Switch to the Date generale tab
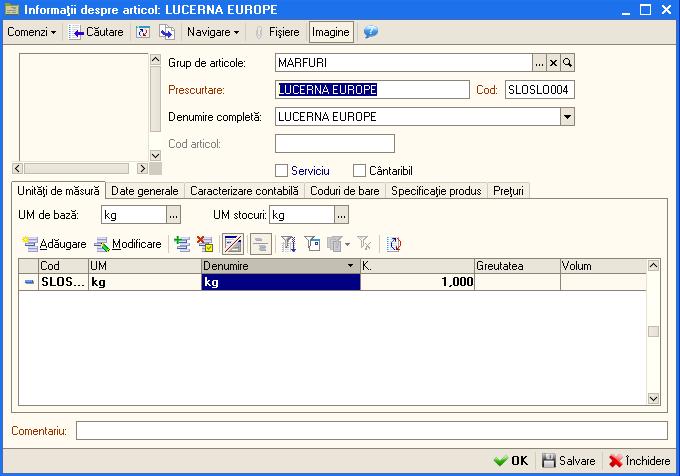 [x=145, y=191]
